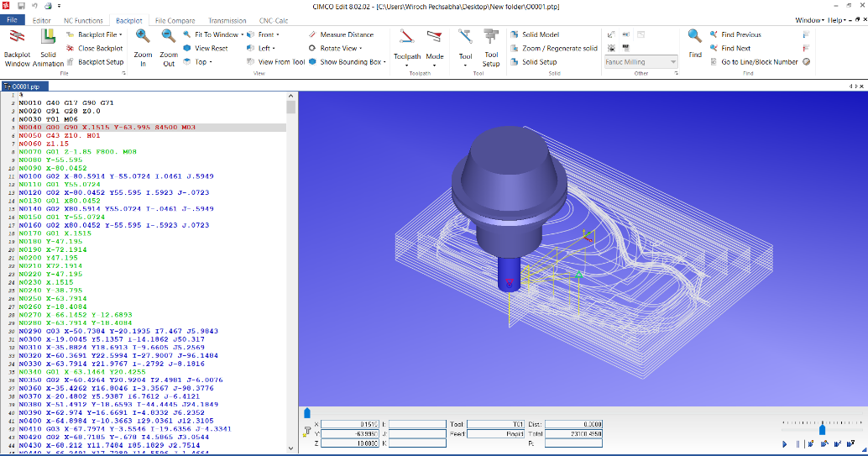Click Zoom / Regenerate solid
The image size is (868, 456).
553,48
